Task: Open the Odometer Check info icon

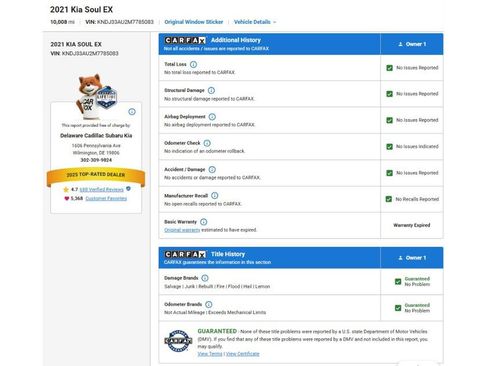Action: click(x=207, y=143)
